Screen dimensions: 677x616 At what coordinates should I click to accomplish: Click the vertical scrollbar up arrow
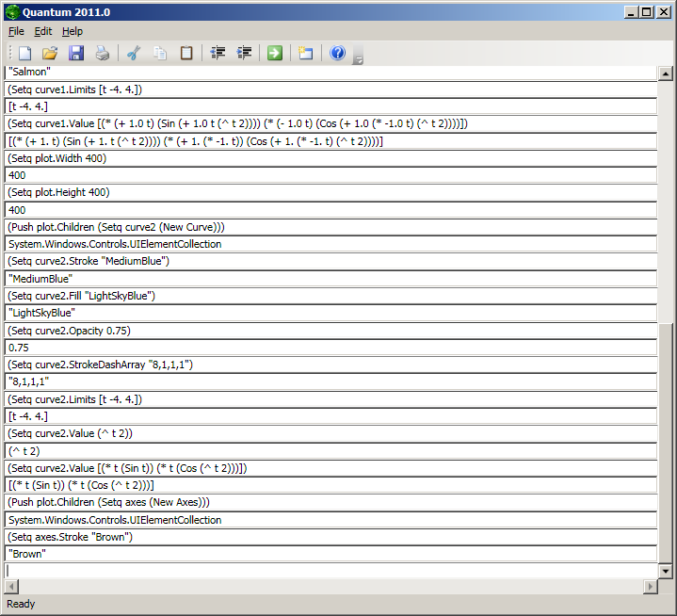coord(666,74)
